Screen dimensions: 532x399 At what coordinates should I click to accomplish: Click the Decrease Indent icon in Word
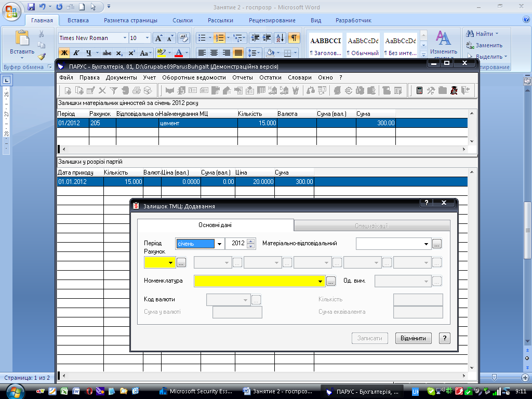click(255, 38)
